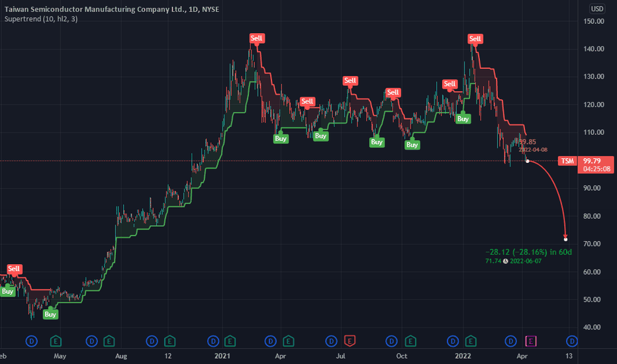Screen dimensions: 617x364
Task: Open the earnings E icon above May
Action: [x=56, y=341]
